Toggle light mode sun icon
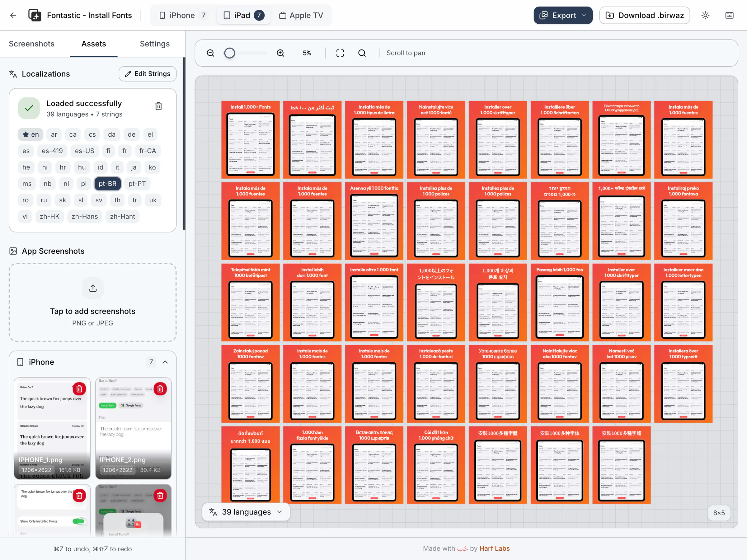Image resolution: width=747 pixels, height=560 pixels. click(x=705, y=15)
